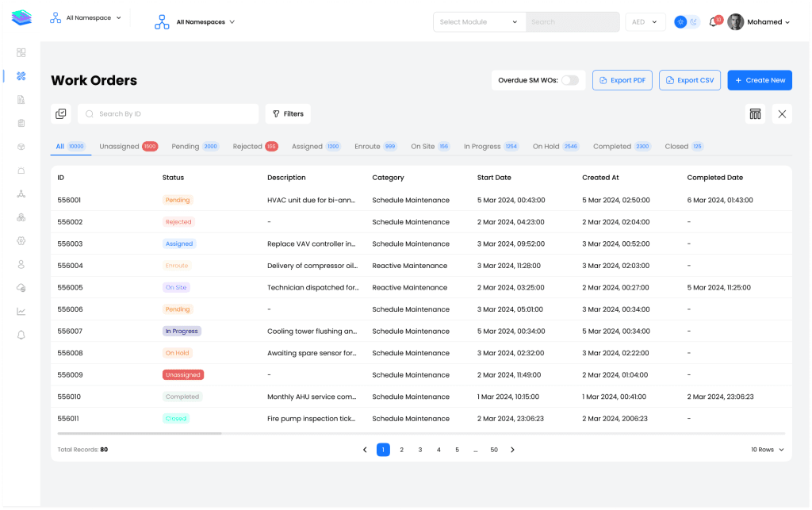Expand the Select Module dropdown

click(x=479, y=22)
